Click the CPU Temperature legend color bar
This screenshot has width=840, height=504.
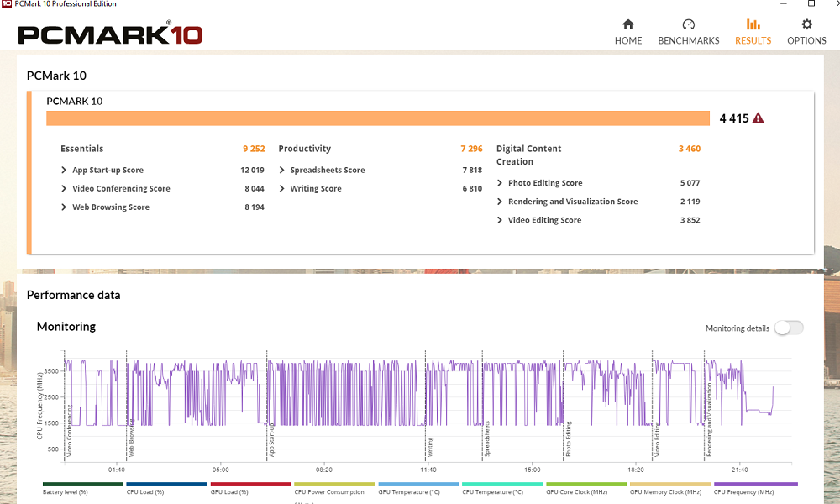(502, 484)
